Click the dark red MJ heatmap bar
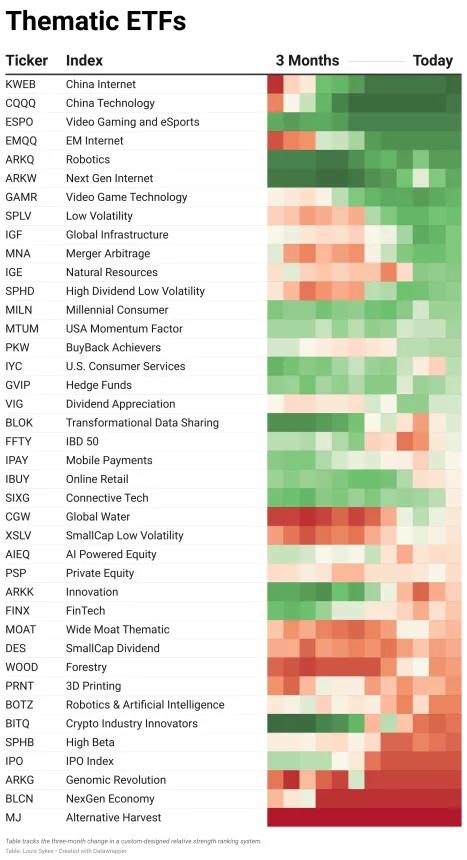 tap(364, 817)
